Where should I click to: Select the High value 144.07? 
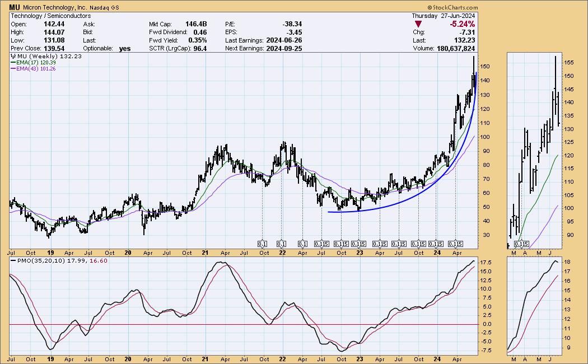[54, 32]
